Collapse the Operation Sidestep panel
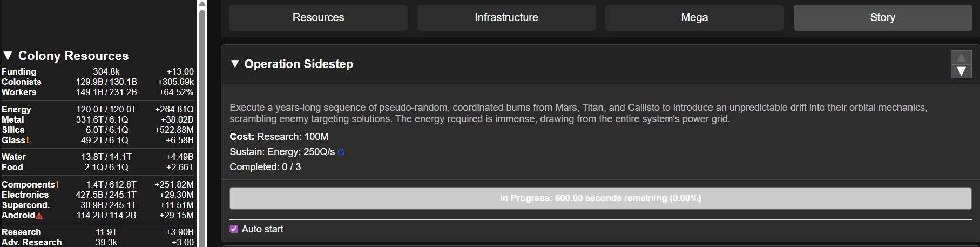The image size is (980, 247). (235, 64)
